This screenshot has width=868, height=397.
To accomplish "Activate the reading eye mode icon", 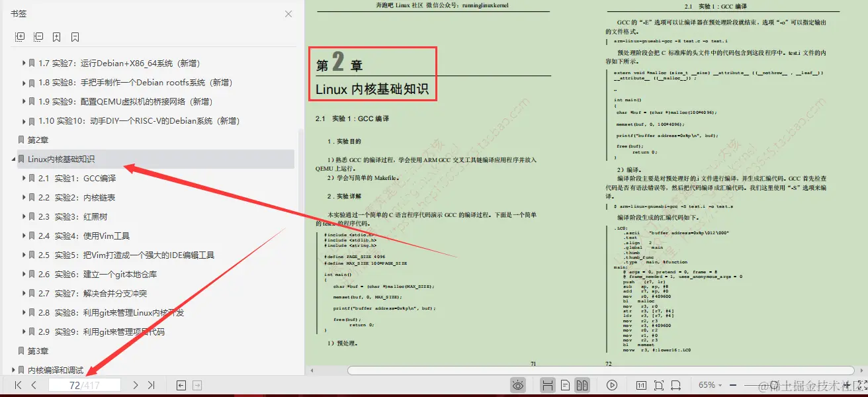I will [x=518, y=384].
